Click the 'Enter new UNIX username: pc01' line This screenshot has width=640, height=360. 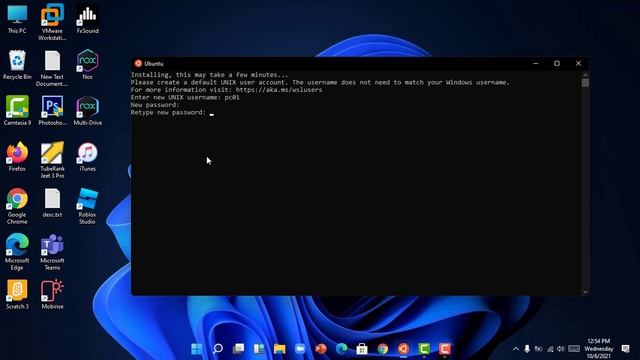[185, 97]
